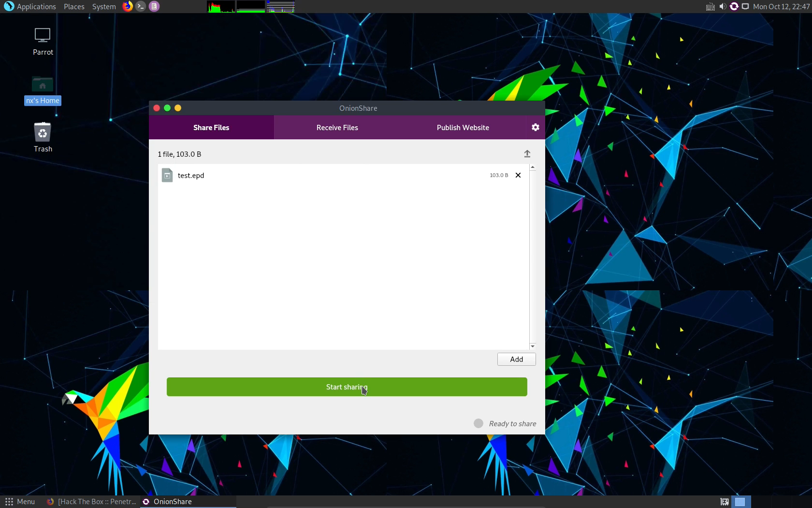This screenshot has height=508, width=812.
Task: Select the test.epd file name
Action: pyautogui.click(x=191, y=175)
